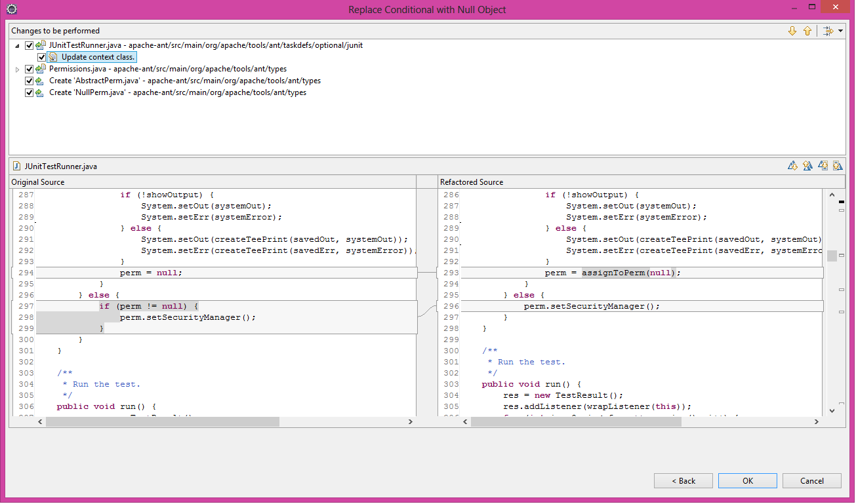Image resolution: width=856 pixels, height=504 pixels.
Task: Click the Back button
Action: 683,480
